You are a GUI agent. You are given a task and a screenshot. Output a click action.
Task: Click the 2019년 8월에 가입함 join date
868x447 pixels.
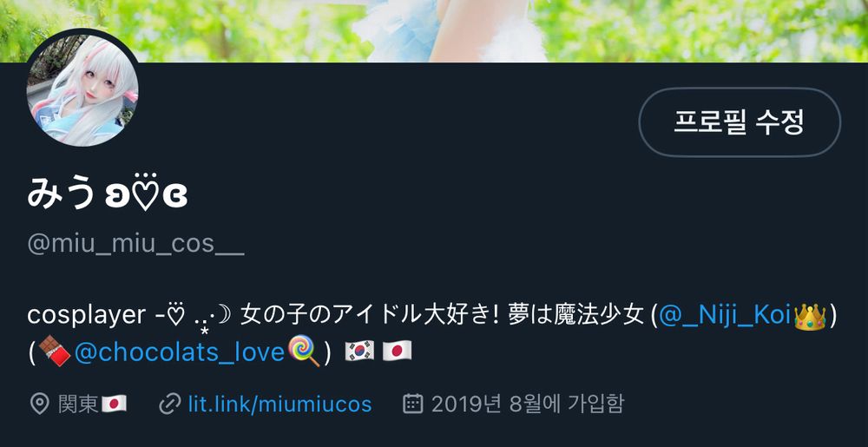point(528,404)
